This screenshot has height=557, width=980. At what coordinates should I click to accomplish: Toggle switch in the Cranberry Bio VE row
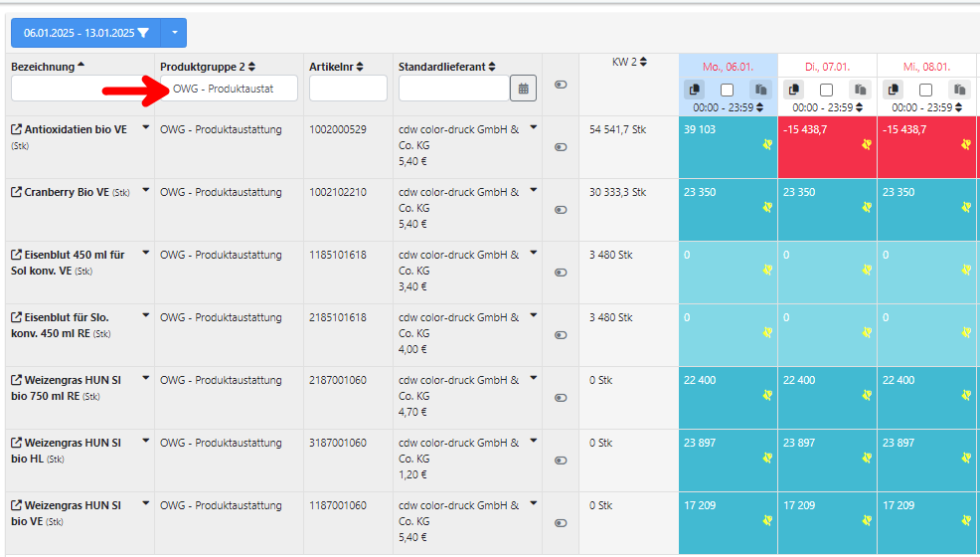pos(561,210)
